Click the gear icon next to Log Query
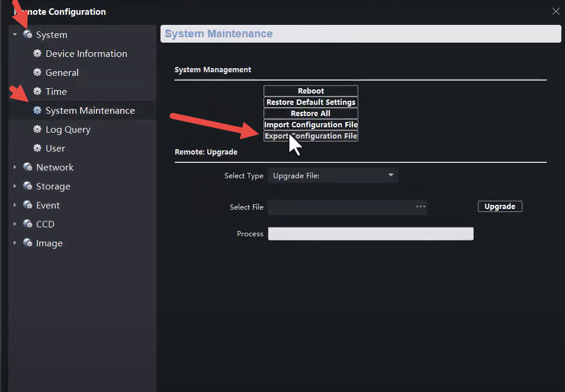The image size is (565, 392). [x=37, y=130]
